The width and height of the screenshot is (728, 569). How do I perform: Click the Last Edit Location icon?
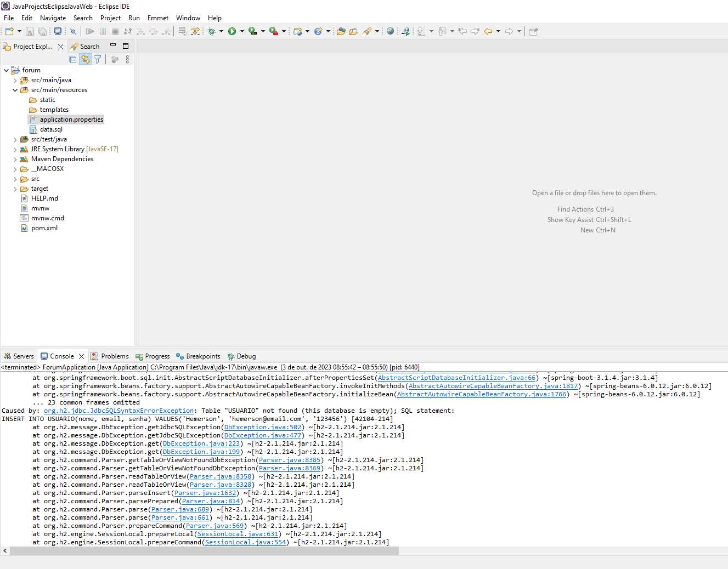point(463,31)
